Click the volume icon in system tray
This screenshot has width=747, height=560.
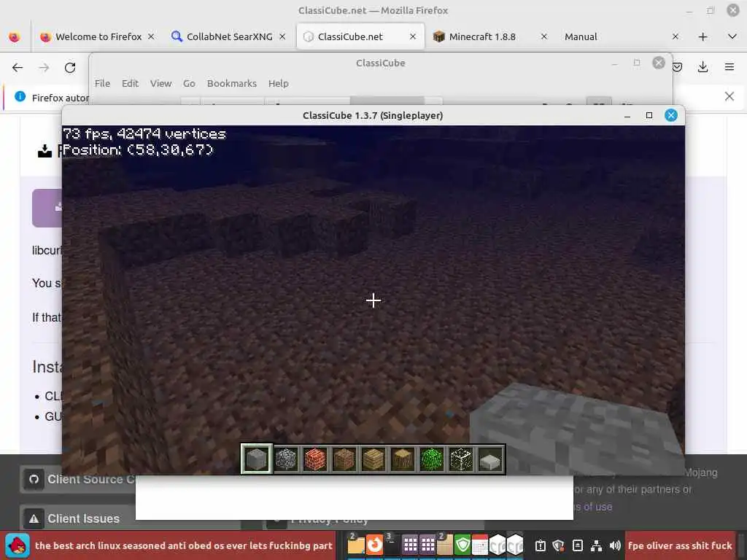coord(614,545)
